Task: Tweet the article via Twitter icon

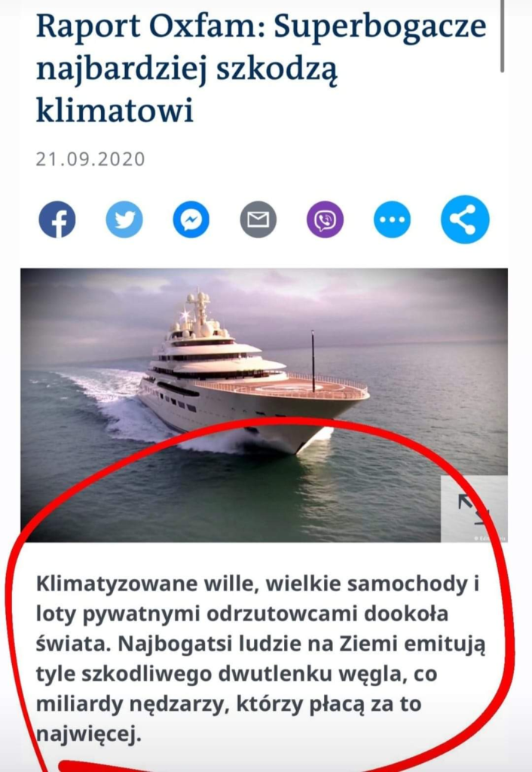Action: [x=124, y=219]
